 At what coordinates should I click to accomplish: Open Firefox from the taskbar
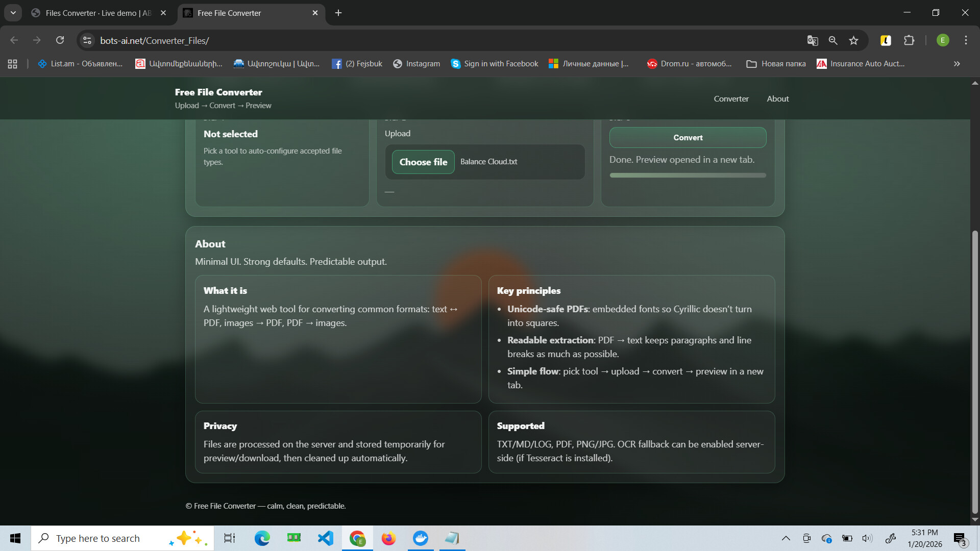388,538
